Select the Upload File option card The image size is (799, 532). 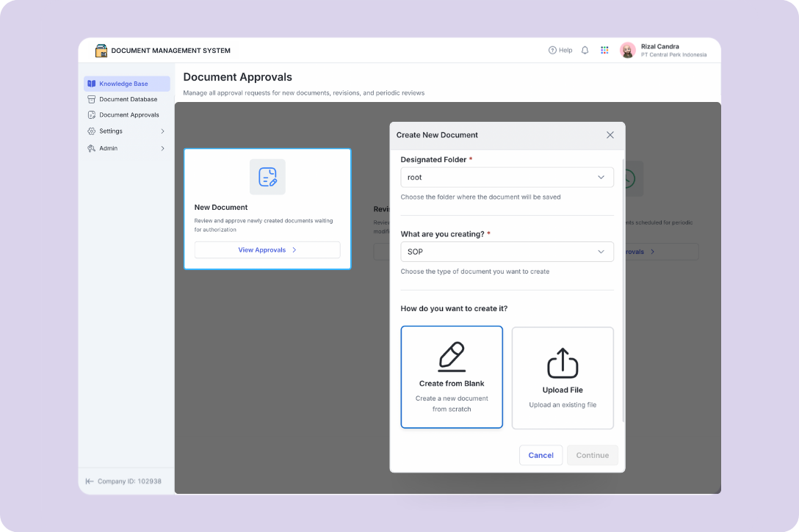(x=563, y=378)
